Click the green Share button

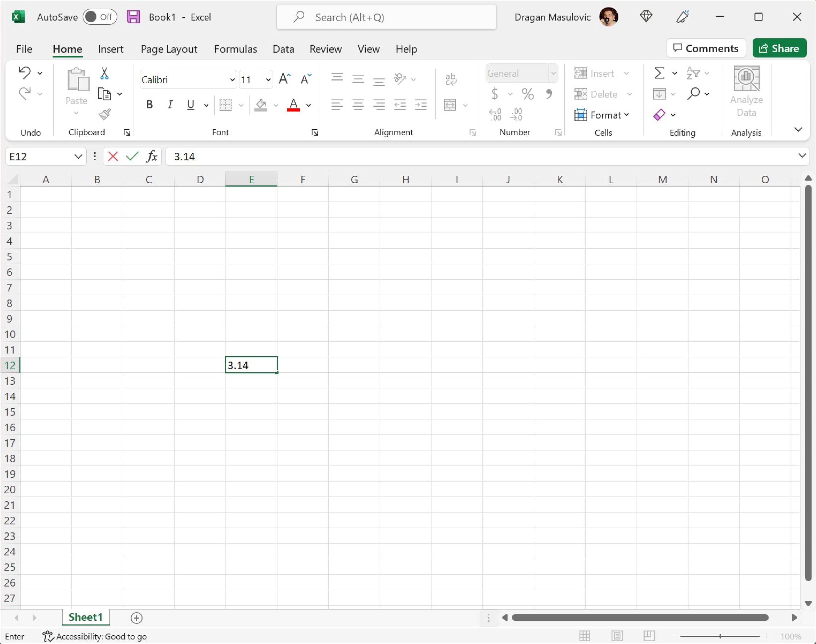pyautogui.click(x=779, y=48)
